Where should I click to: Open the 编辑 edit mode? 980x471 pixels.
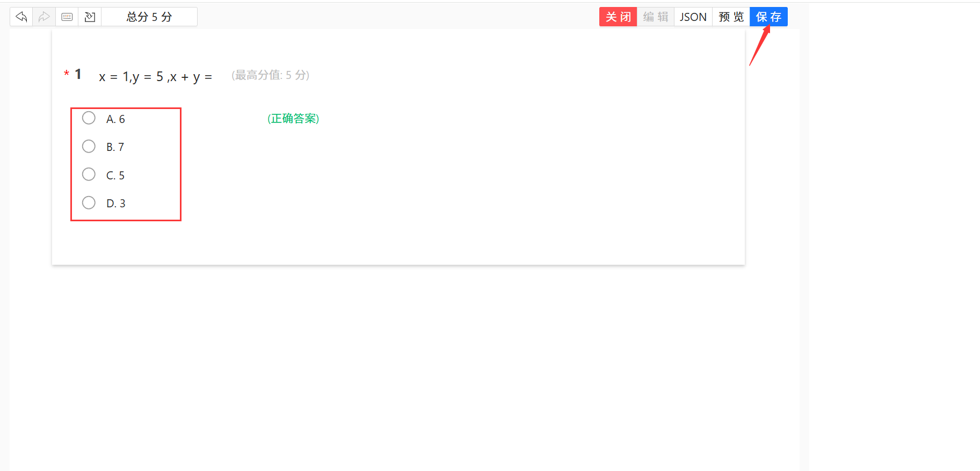click(x=656, y=17)
